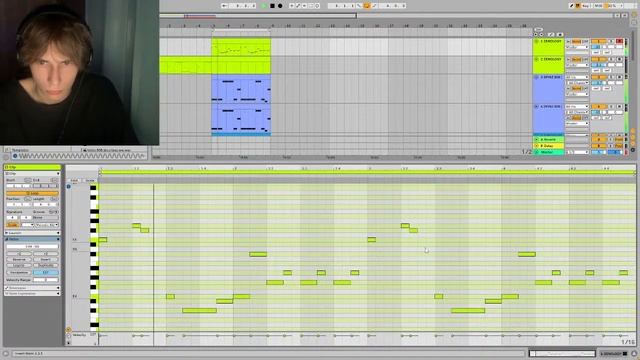Fold track 3 using its header triangle
Screen dimensions: 640x360
(x=536, y=77)
